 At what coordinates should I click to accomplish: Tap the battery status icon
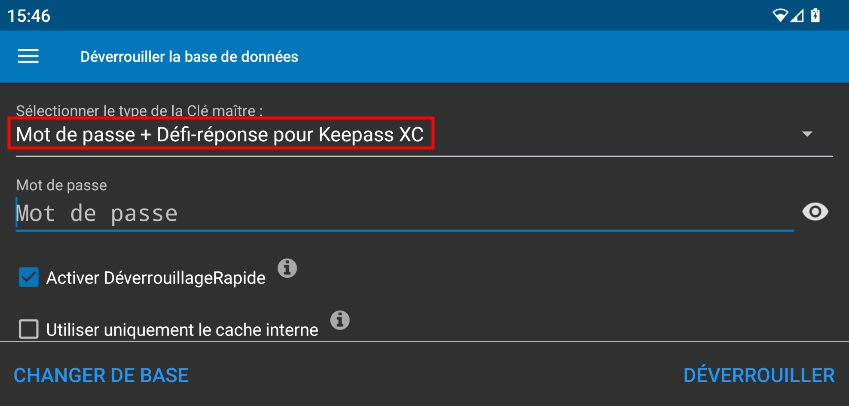tap(816, 15)
